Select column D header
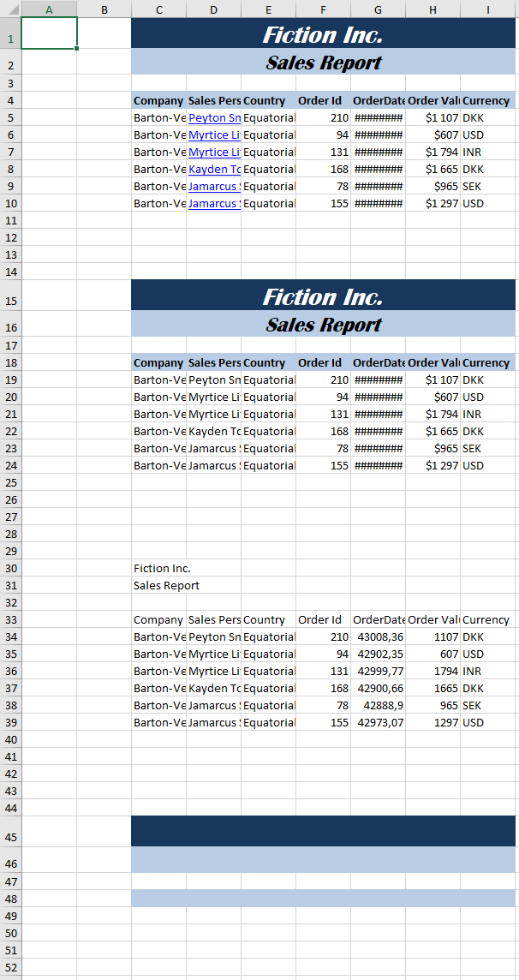The width and height of the screenshot is (519, 980). 213,9
